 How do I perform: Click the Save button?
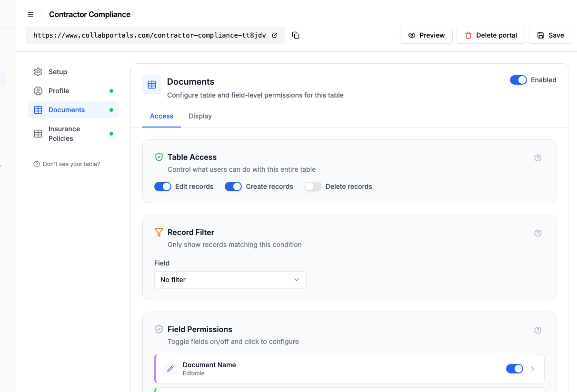click(550, 35)
